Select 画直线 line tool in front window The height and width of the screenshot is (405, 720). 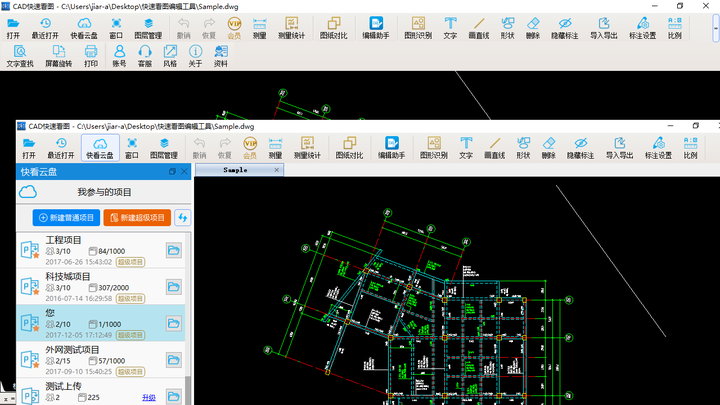click(x=495, y=148)
